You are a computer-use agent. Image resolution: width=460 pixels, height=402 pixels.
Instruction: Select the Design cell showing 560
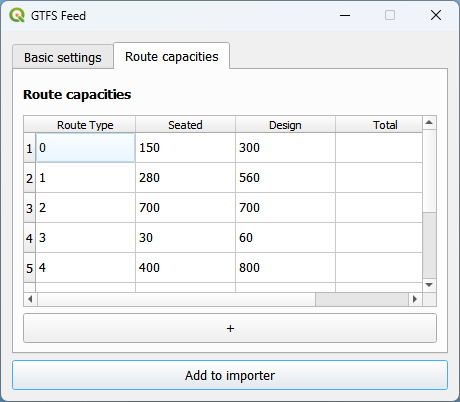click(285, 178)
